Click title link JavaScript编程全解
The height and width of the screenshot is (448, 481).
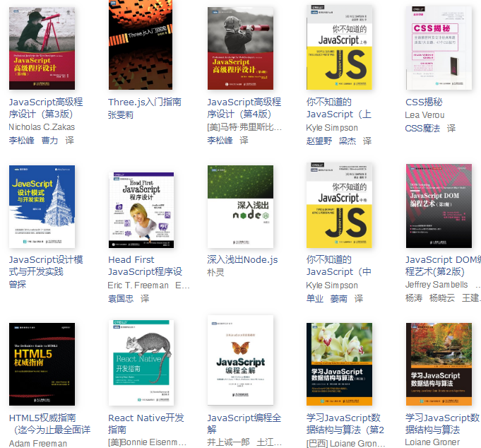244,424
